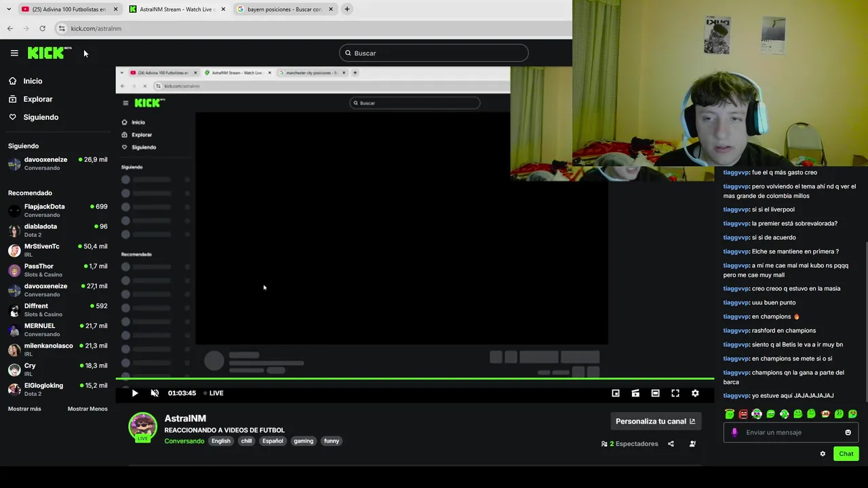This screenshot has height=488, width=868.
Task: Click the AstralNM channel avatar
Action: [143, 426]
